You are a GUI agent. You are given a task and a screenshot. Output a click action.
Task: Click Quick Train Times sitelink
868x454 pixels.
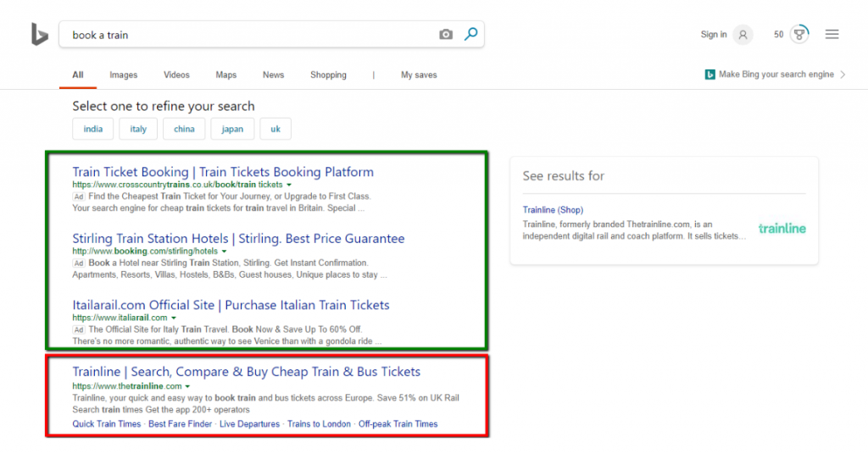[106, 424]
